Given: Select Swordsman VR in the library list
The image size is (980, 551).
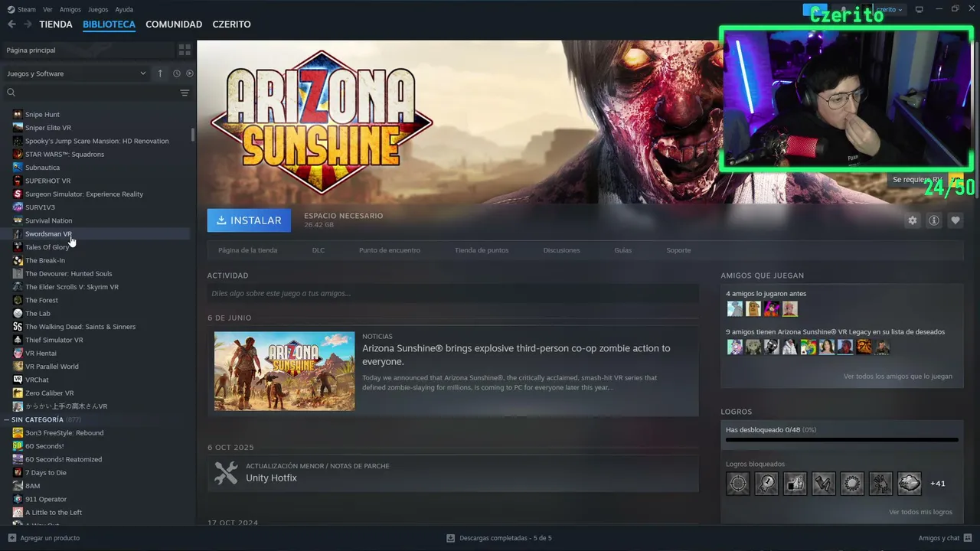Looking at the screenshot, I should (x=48, y=234).
